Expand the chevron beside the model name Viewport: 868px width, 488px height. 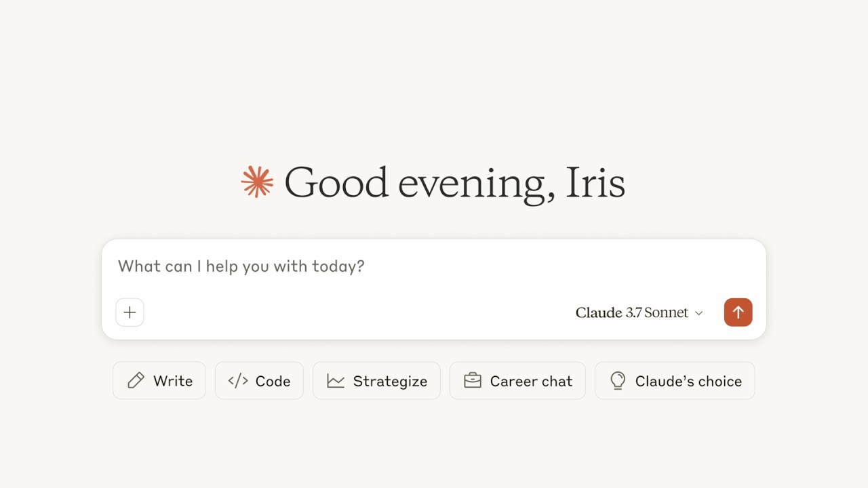(x=699, y=313)
